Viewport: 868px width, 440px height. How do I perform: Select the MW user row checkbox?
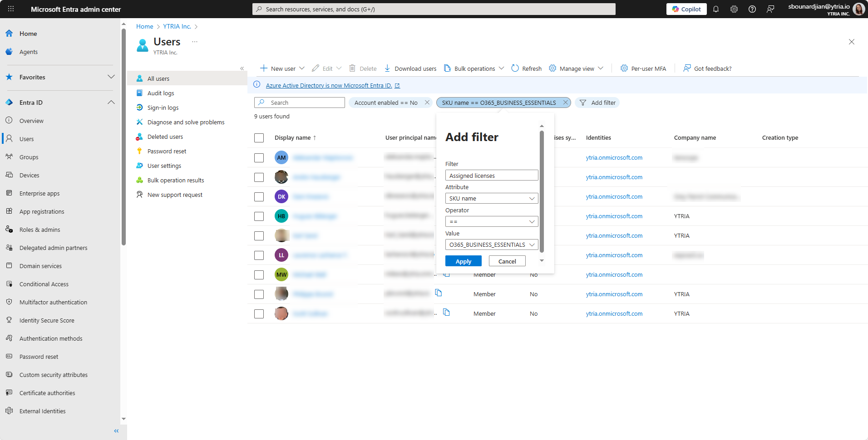click(259, 275)
